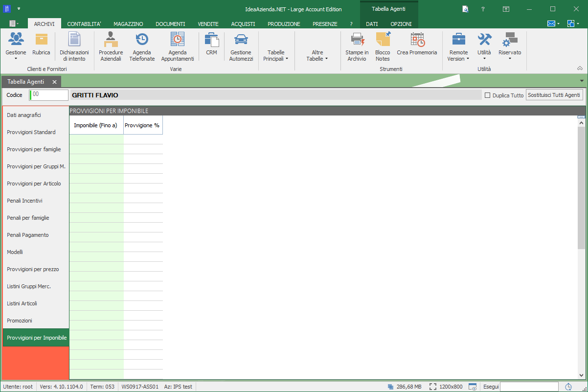Click the status bar screen resolution icon
The height and width of the screenshot is (392, 588).
pyautogui.click(x=433, y=387)
